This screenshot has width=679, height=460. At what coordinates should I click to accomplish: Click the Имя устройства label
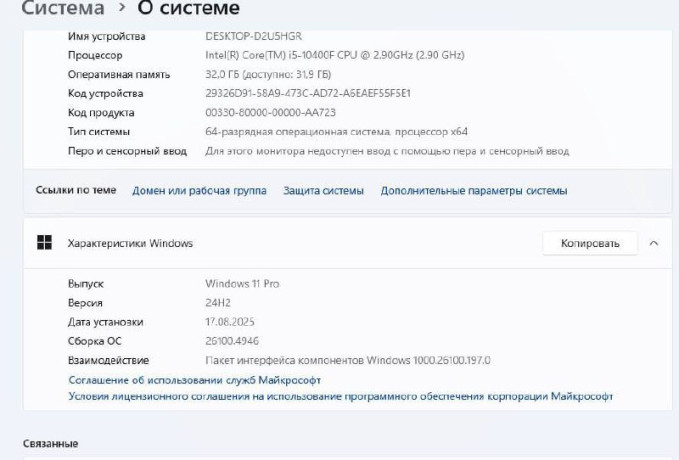pyautogui.click(x=107, y=36)
